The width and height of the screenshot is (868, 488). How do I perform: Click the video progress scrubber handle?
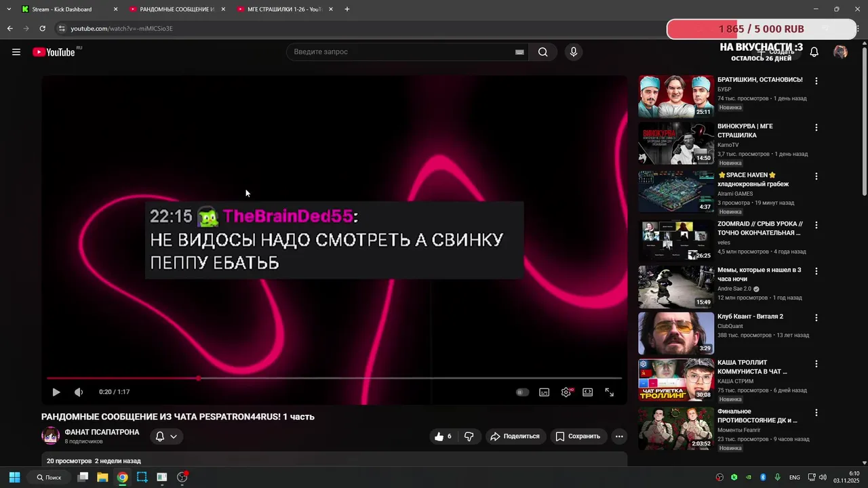(x=198, y=378)
